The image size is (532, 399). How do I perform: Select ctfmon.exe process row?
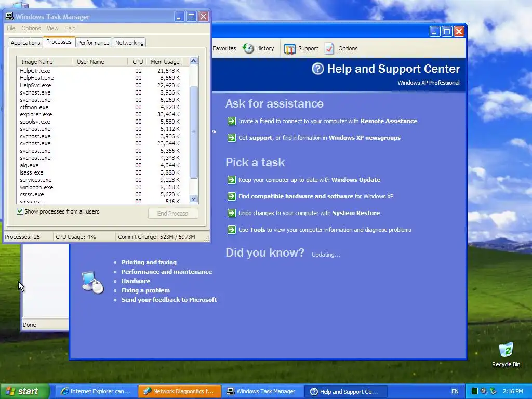[x=102, y=107]
